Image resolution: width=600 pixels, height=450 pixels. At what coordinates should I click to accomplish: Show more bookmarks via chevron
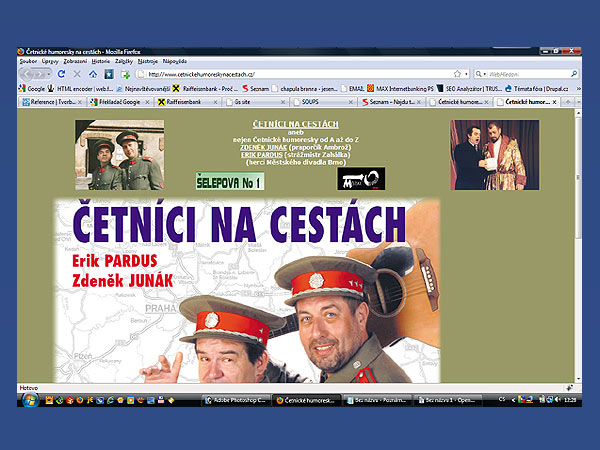click(x=578, y=88)
